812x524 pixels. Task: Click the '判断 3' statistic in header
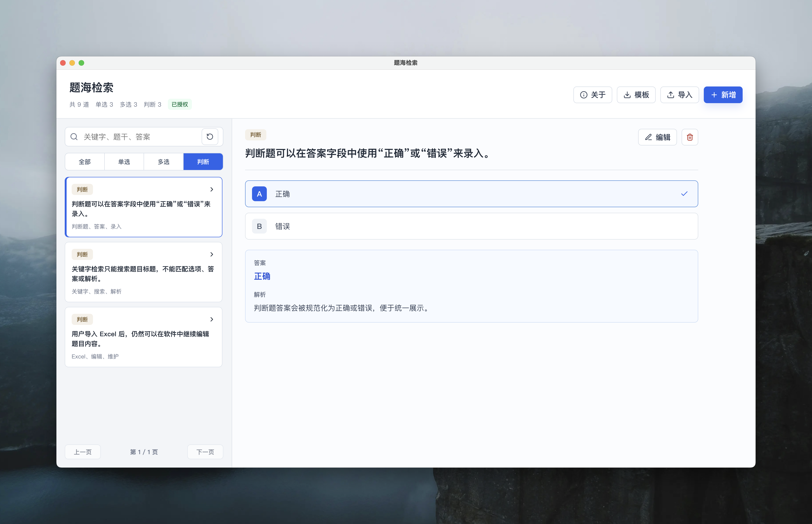(152, 105)
